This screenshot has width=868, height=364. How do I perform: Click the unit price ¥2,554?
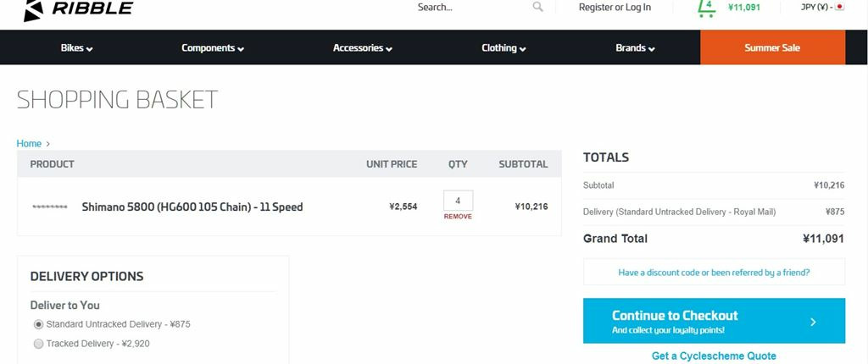[403, 207]
